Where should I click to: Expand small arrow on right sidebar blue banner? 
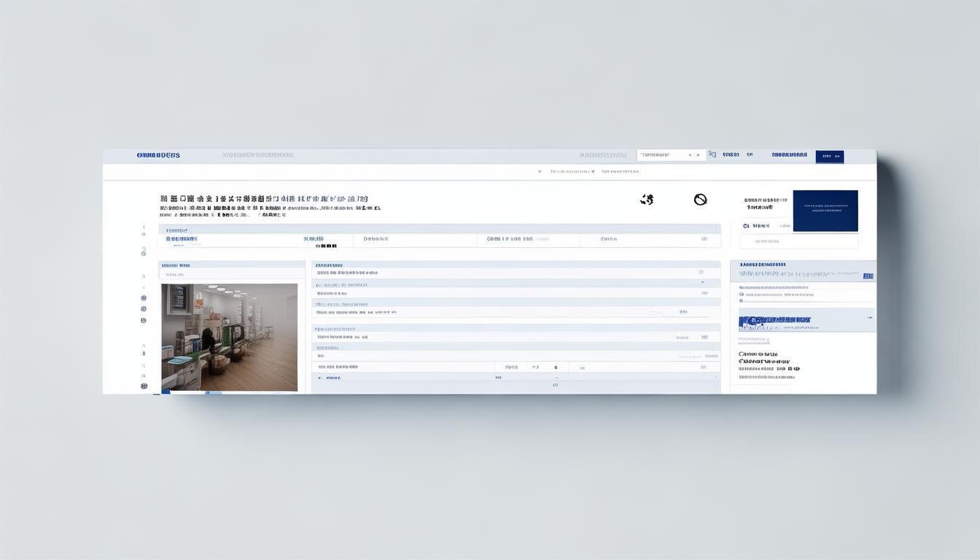coord(870,319)
